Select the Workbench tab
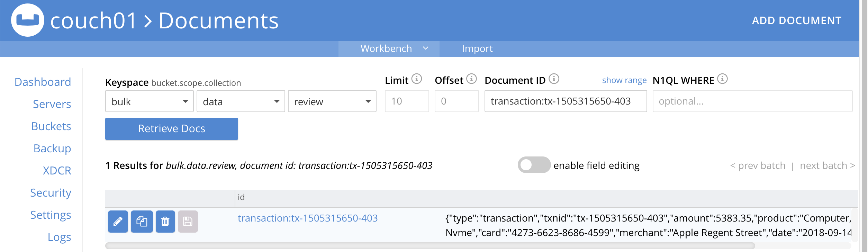Image resolution: width=868 pixels, height=252 pixels. tap(386, 49)
